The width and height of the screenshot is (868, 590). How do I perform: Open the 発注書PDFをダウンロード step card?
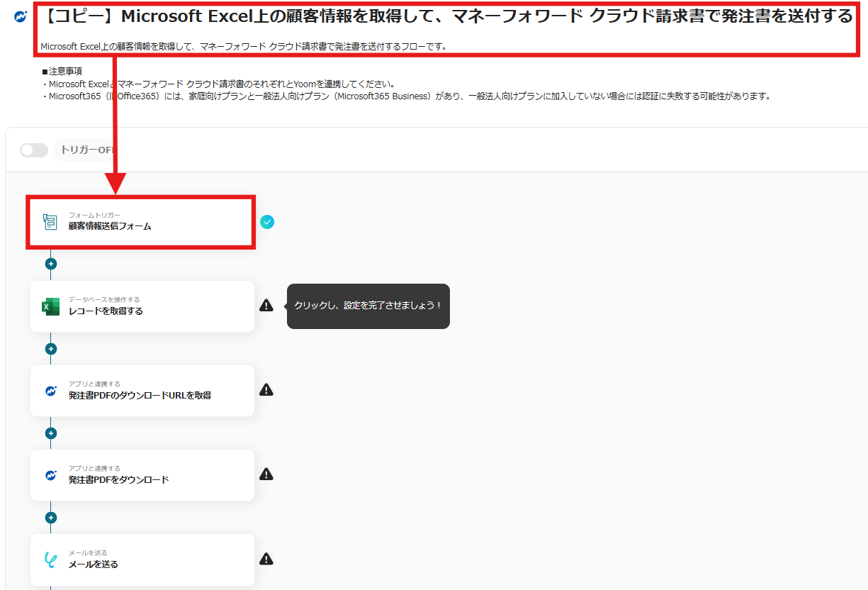[x=142, y=475]
